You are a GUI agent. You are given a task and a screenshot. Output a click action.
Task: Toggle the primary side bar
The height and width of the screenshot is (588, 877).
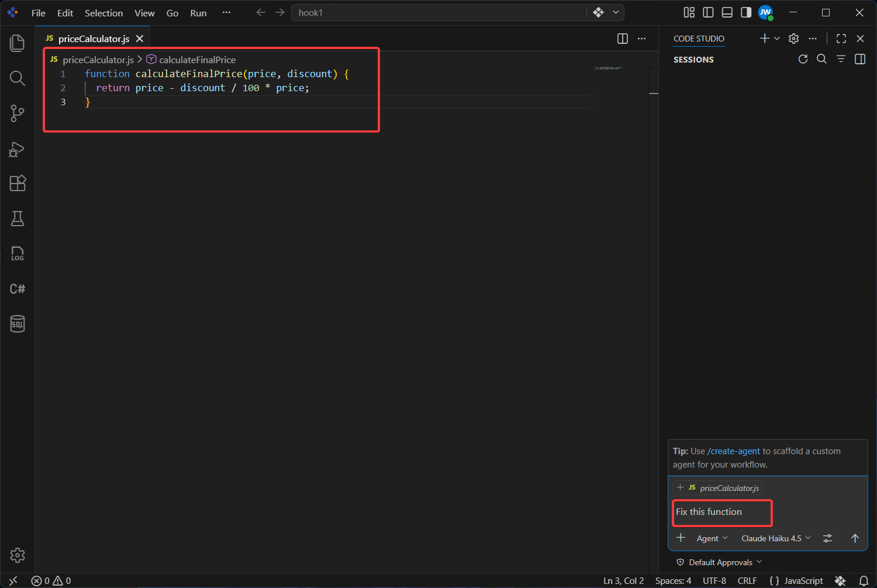(708, 12)
